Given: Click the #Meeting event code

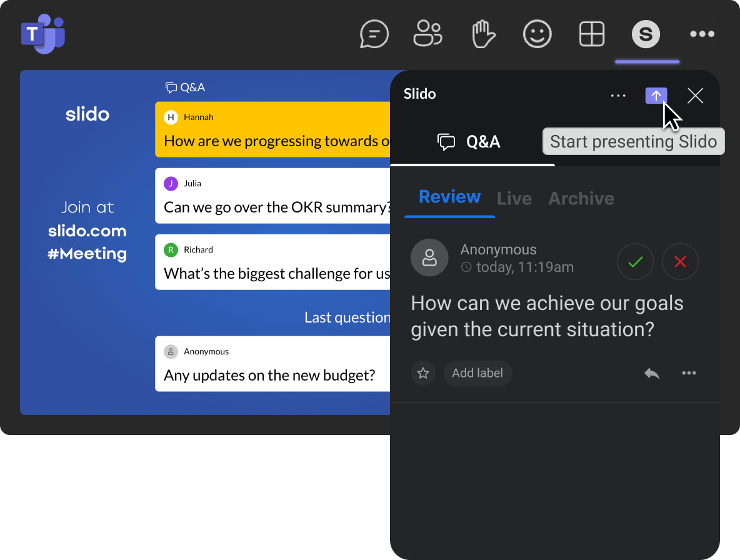Looking at the screenshot, I should 87,254.
